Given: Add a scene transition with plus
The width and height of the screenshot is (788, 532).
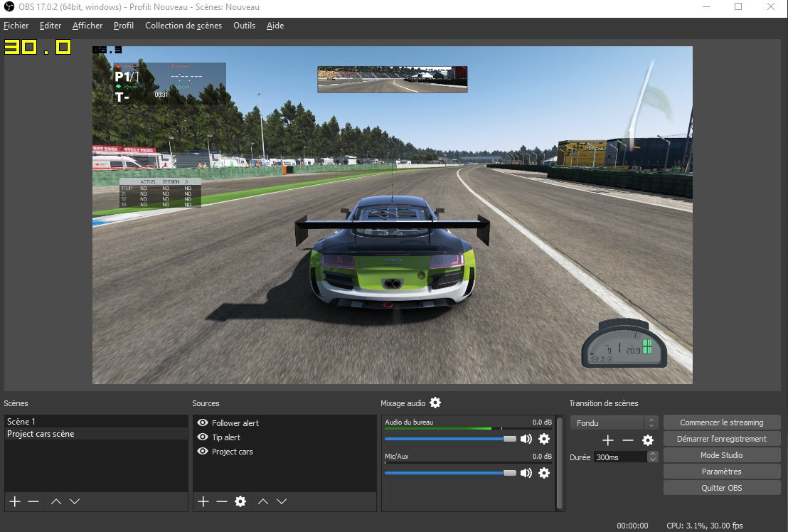Looking at the screenshot, I should point(607,440).
